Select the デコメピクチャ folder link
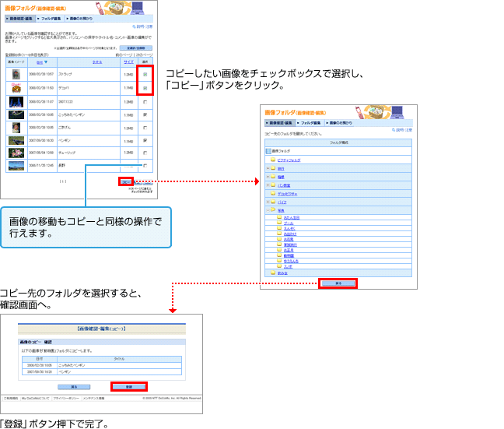 coord(287,194)
